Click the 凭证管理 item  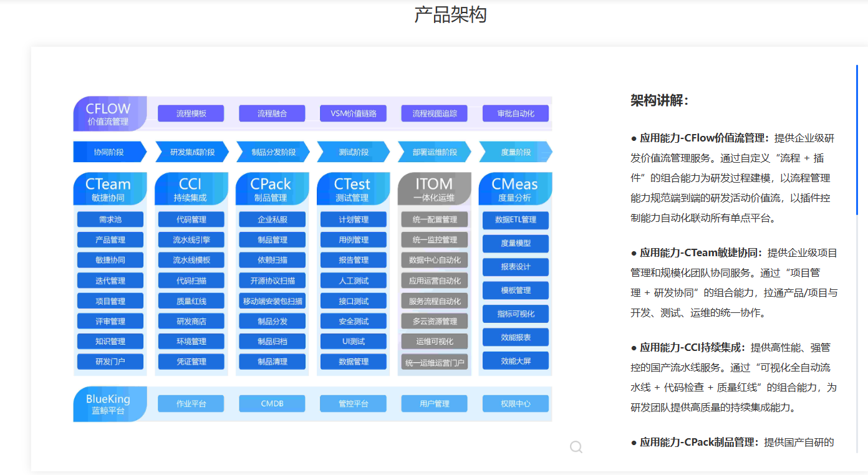point(191,362)
